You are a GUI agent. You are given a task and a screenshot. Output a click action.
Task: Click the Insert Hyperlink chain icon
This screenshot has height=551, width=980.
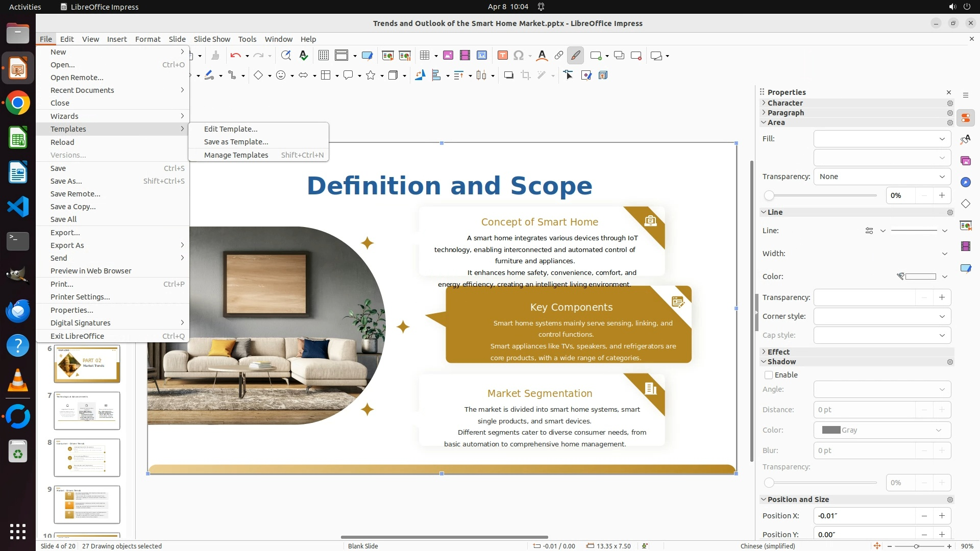(x=558, y=56)
